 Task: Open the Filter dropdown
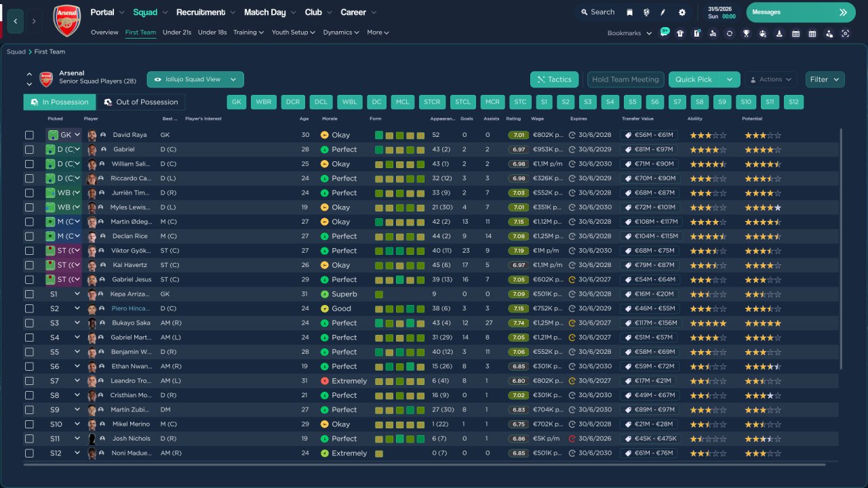pos(825,79)
